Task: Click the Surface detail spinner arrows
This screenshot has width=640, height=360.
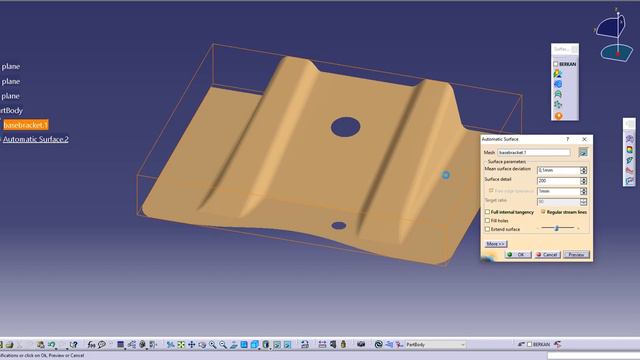Action: (x=584, y=181)
